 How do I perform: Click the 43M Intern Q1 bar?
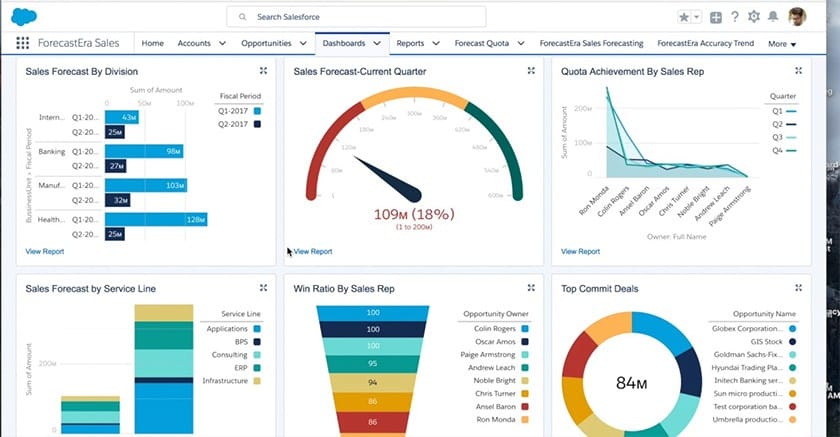122,117
